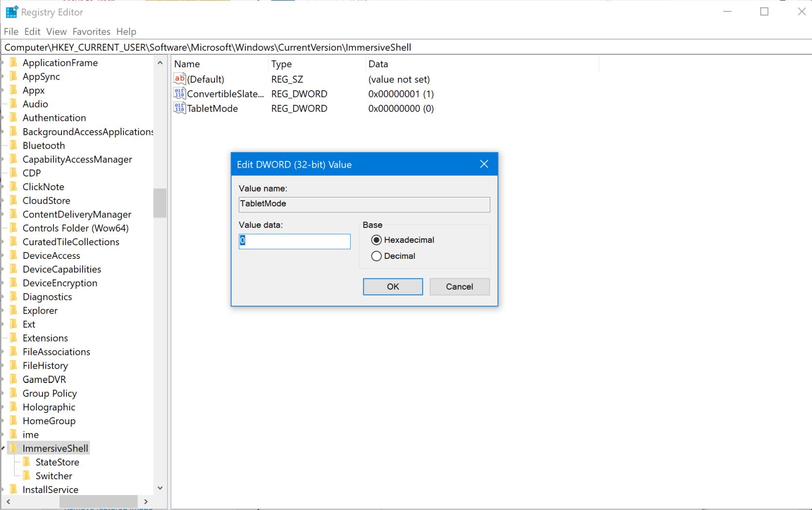The height and width of the screenshot is (510, 812).
Task: Expand the ApplicationFrame tree node
Action: (3, 63)
